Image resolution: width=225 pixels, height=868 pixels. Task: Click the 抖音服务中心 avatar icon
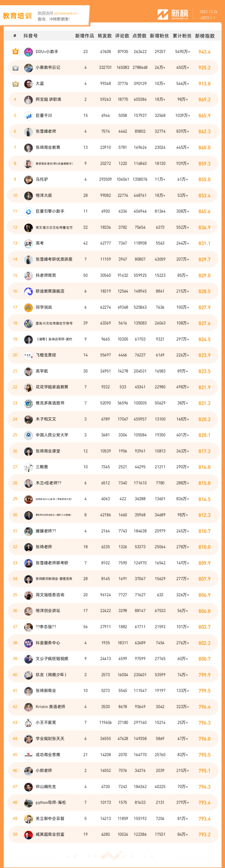click(x=28, y=643)
